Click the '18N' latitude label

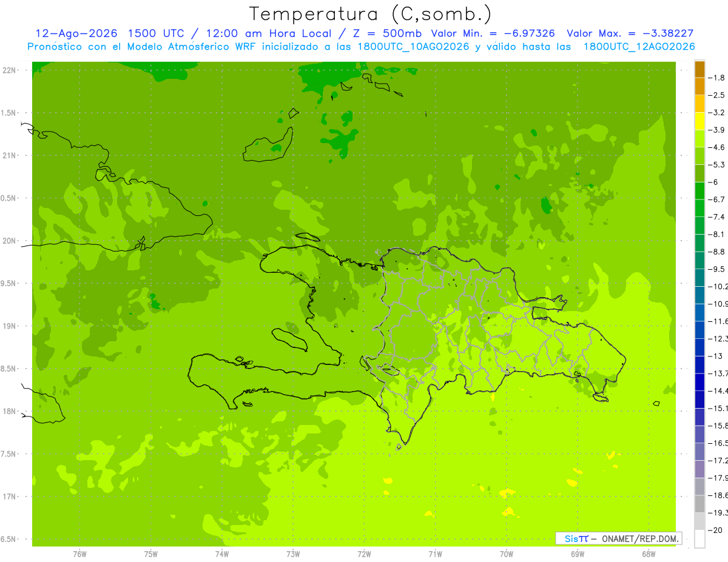pyautogui.click(x=10, y=411)
